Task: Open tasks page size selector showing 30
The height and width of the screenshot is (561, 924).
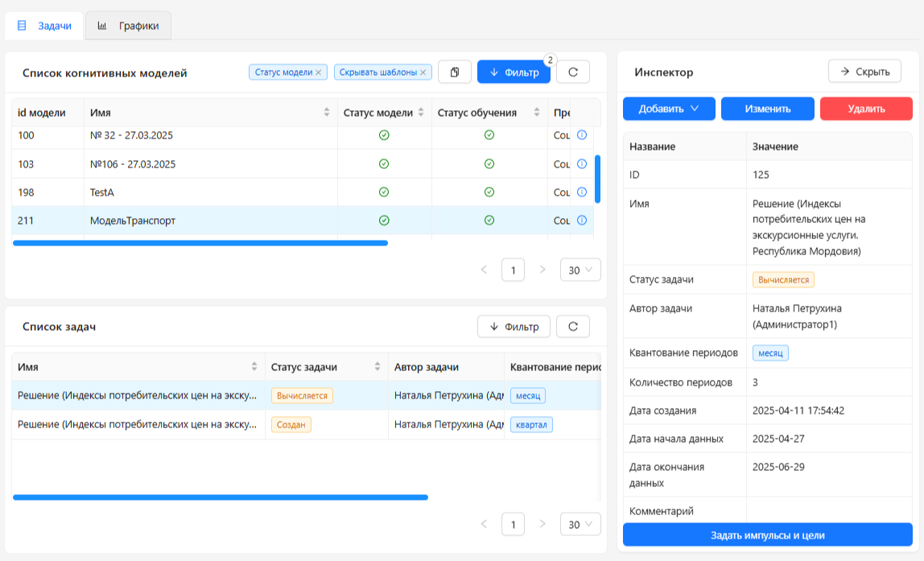Action: click(x=580, y=524)
